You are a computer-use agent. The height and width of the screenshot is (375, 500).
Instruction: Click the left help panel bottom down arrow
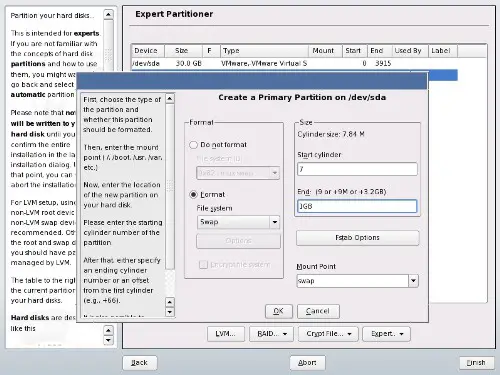click(x=108, y=340)
